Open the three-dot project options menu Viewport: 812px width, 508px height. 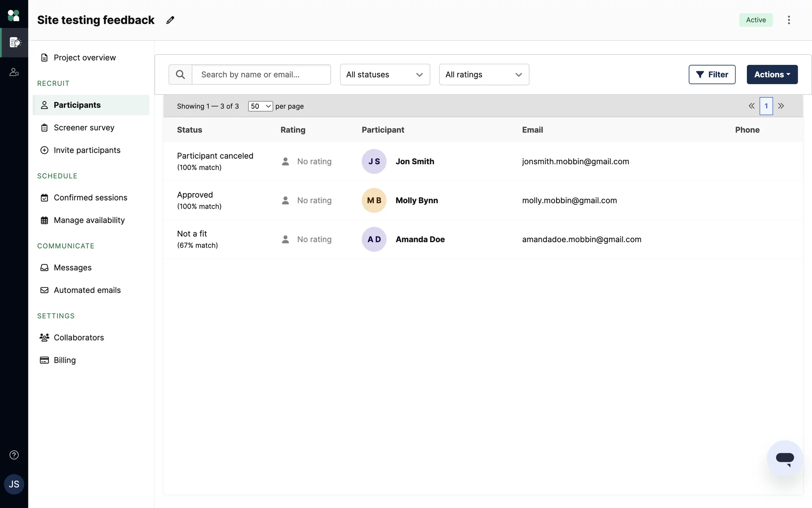pos(789,20)
